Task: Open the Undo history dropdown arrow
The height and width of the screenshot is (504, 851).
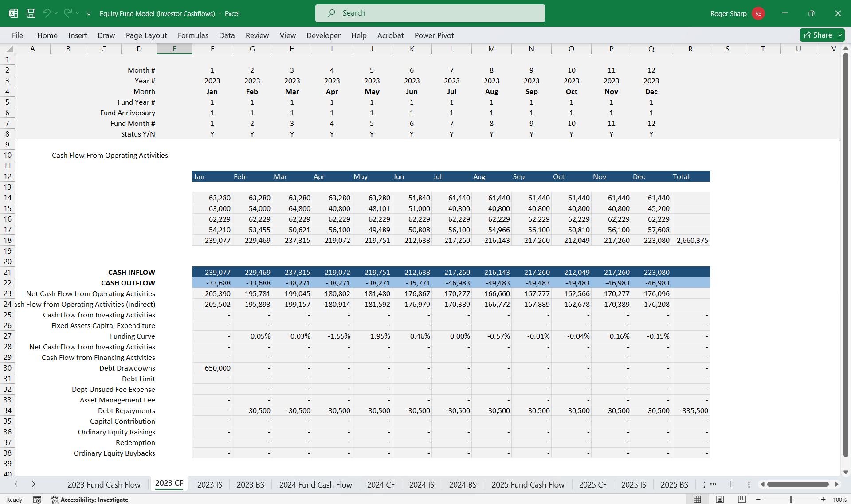Action: [x=56, y=13]
